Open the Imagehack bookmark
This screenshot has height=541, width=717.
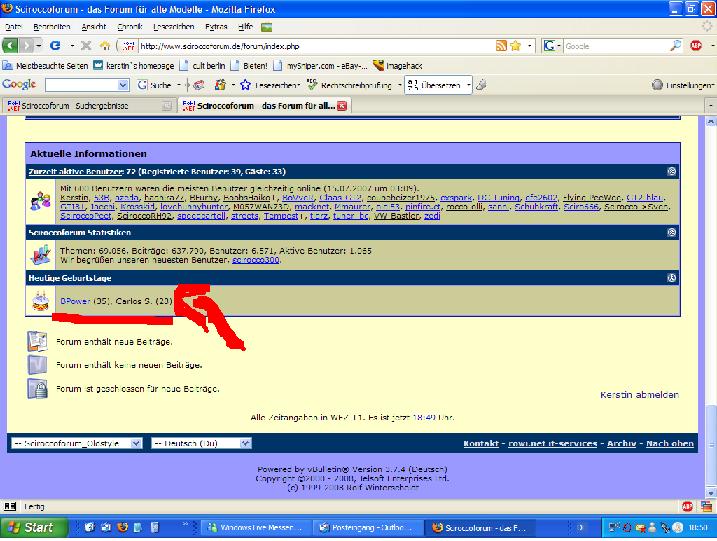click(x=397, y=65)
